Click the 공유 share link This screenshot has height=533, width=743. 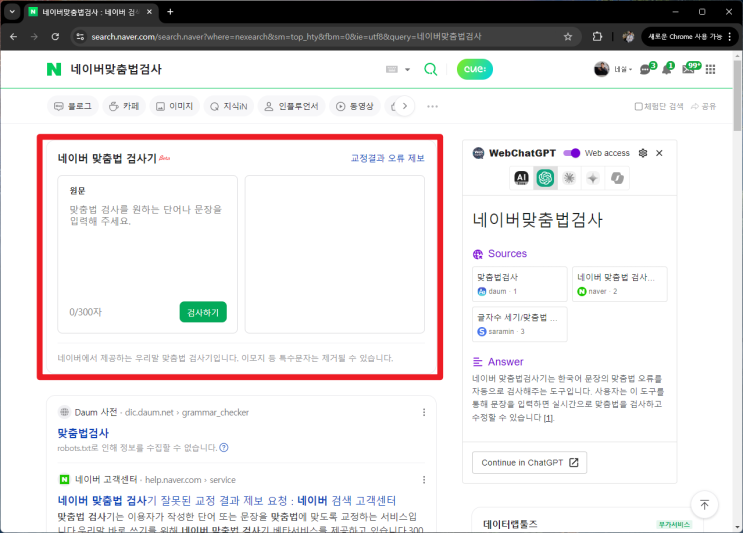[704, 107]
